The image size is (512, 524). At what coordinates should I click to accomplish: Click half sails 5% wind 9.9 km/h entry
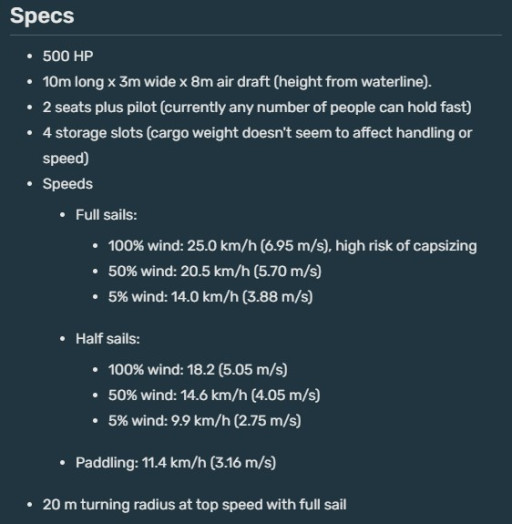tap(205, 420)
